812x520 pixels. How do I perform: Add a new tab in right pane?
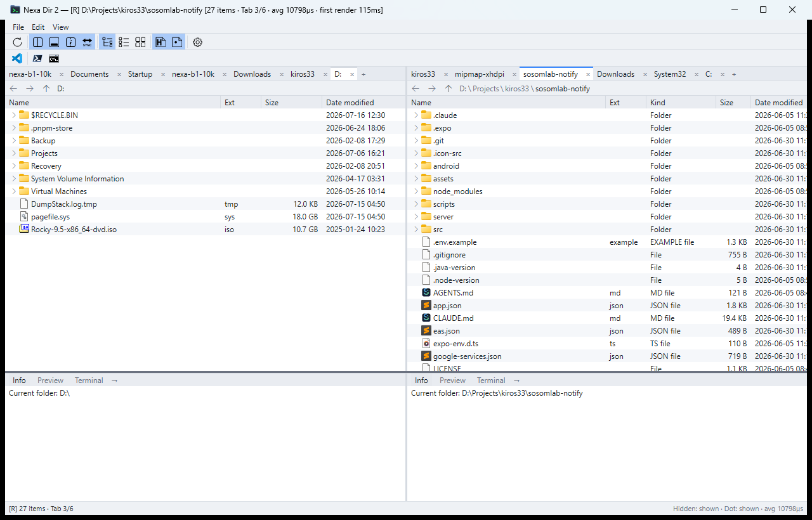734,74
